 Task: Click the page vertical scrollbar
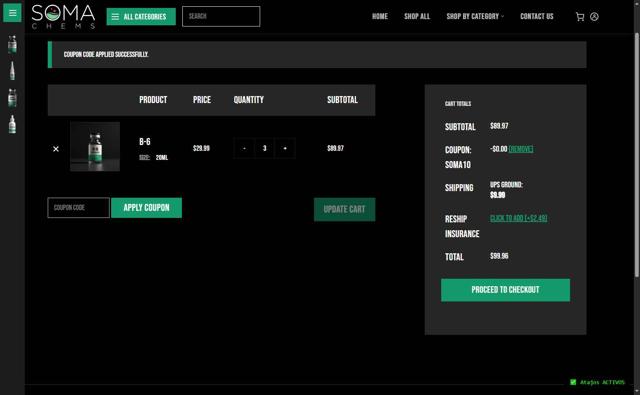[636, 155]
